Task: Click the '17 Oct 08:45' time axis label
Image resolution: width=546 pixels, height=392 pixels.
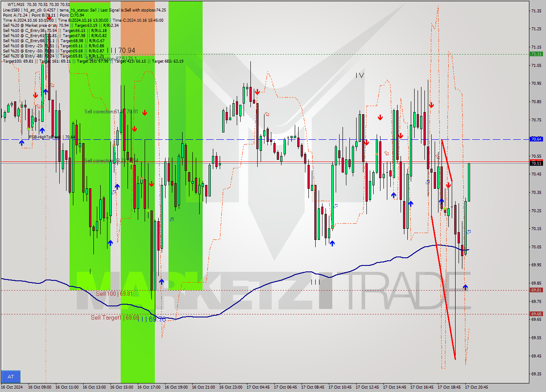Action: click(x=313, y=387)
